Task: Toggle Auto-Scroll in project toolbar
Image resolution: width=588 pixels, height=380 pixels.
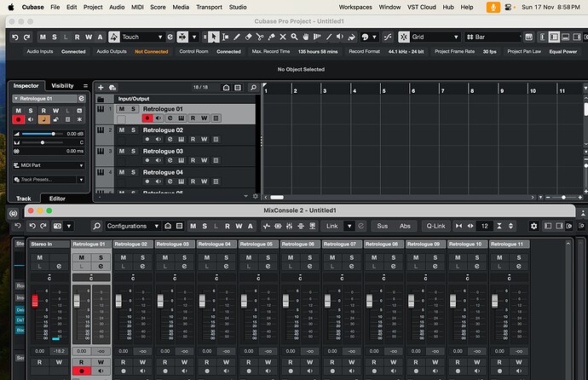Action: 182,37
